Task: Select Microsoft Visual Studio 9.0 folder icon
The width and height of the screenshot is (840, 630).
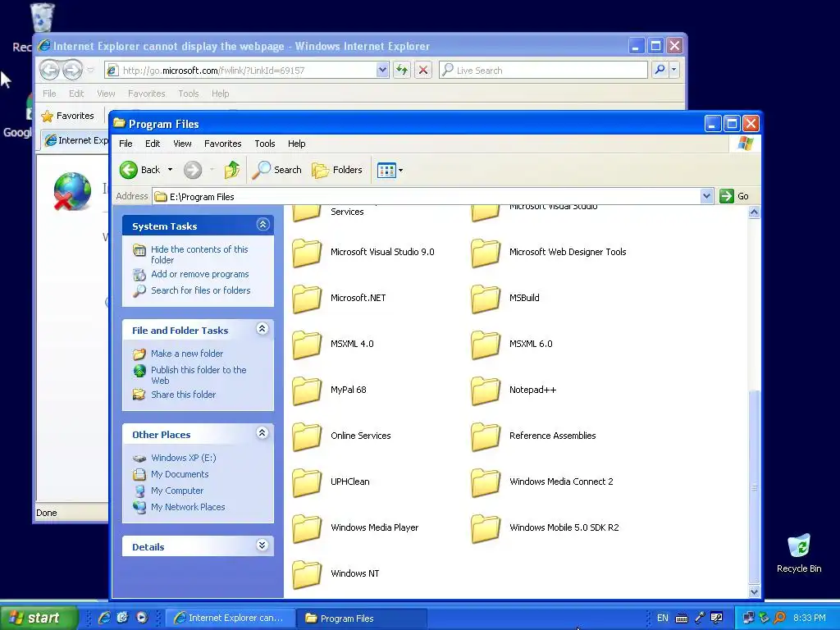Action: tap(307, 253)
